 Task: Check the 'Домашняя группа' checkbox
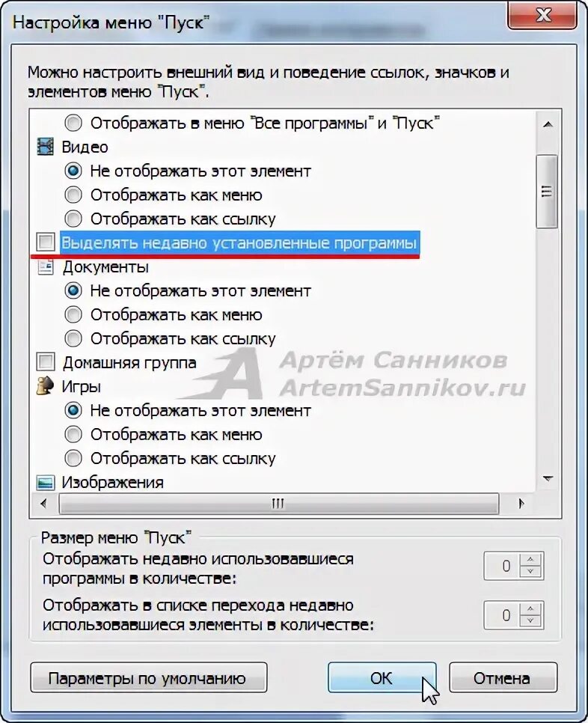(46, 362)
